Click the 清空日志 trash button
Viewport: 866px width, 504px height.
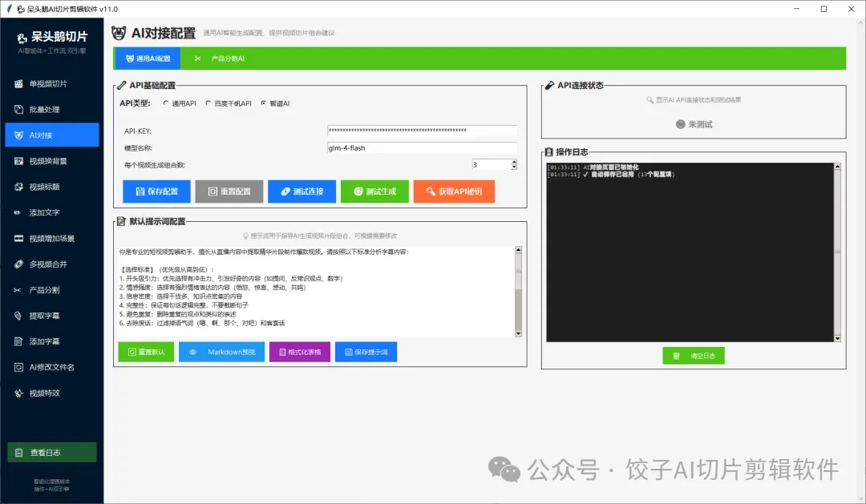coord(694,356)
